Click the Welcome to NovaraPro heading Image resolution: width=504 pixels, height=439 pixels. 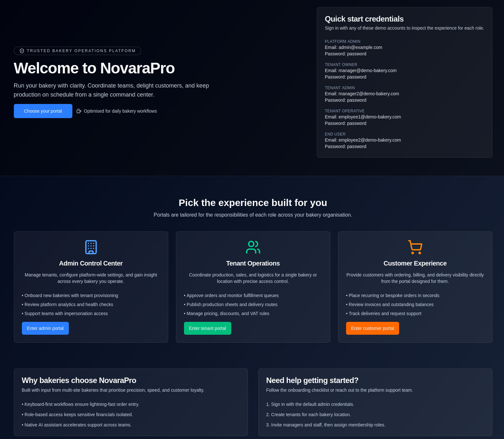[x=94, y=68]
